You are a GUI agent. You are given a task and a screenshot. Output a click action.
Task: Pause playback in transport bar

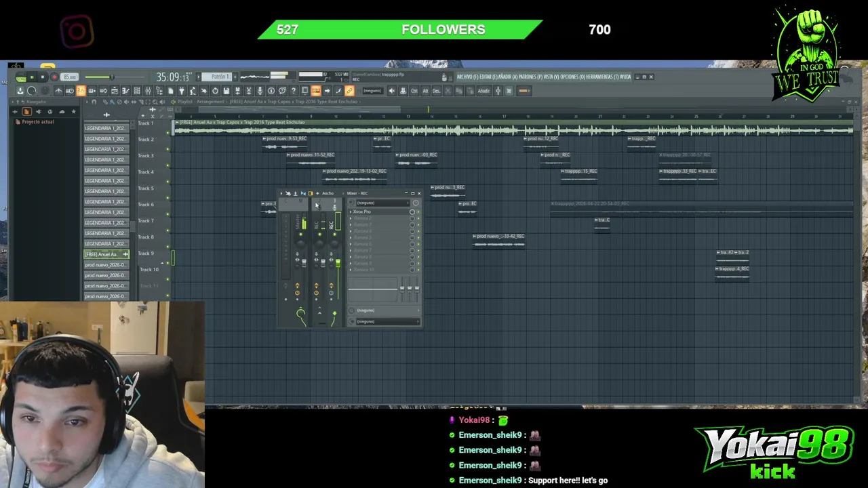(x=32, y=77)
